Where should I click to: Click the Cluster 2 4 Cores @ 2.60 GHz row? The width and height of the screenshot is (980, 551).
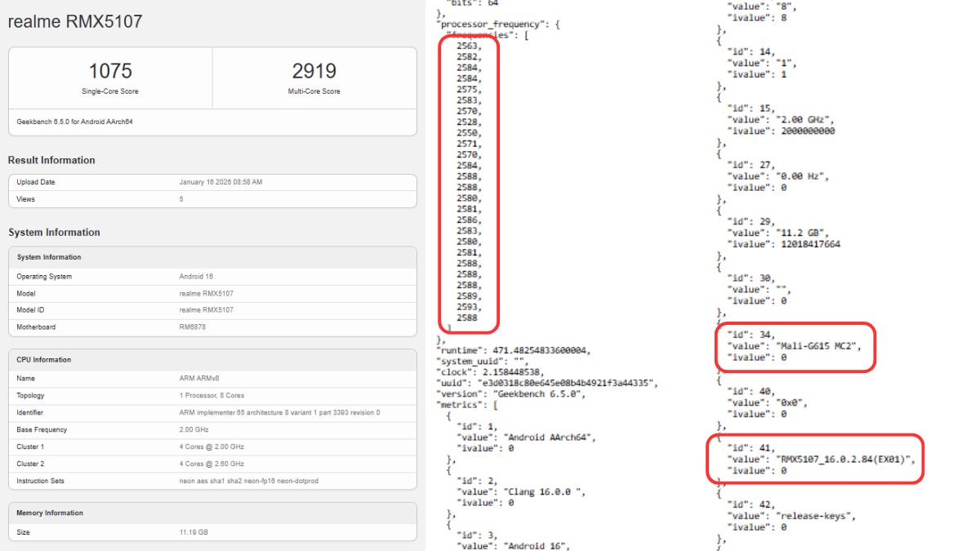[x=212, y=464]
